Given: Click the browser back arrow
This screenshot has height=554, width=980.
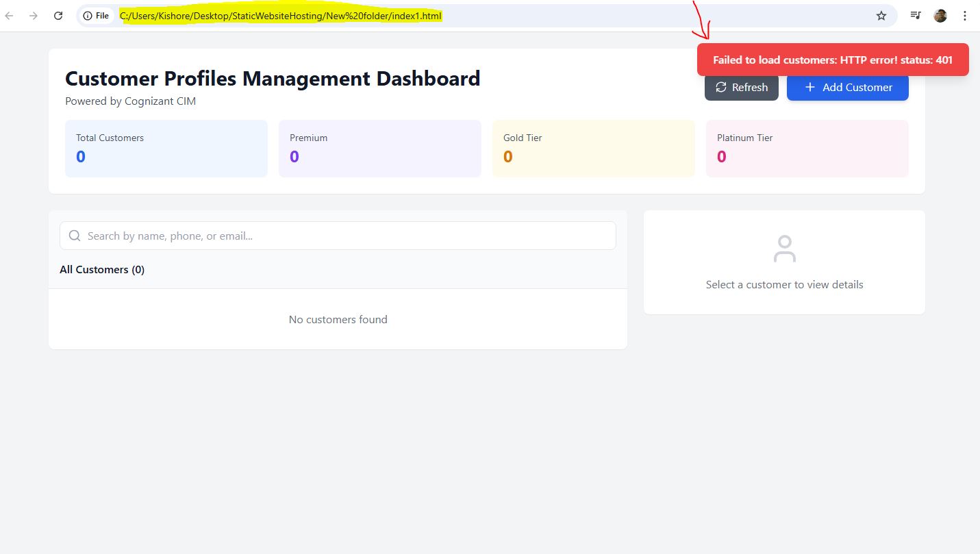Looking at the screenshot, I should 9,16.
